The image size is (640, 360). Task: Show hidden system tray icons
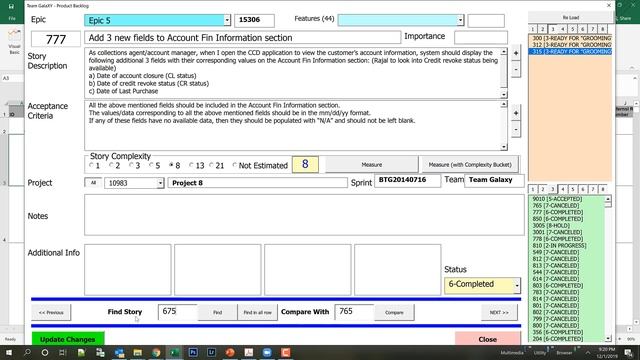click(x=588, y=353)
